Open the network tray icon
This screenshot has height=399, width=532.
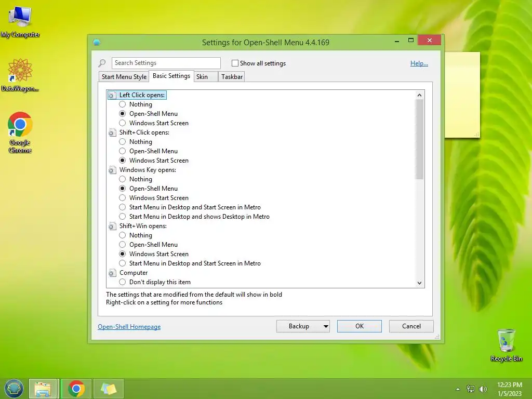coord(471,389)
